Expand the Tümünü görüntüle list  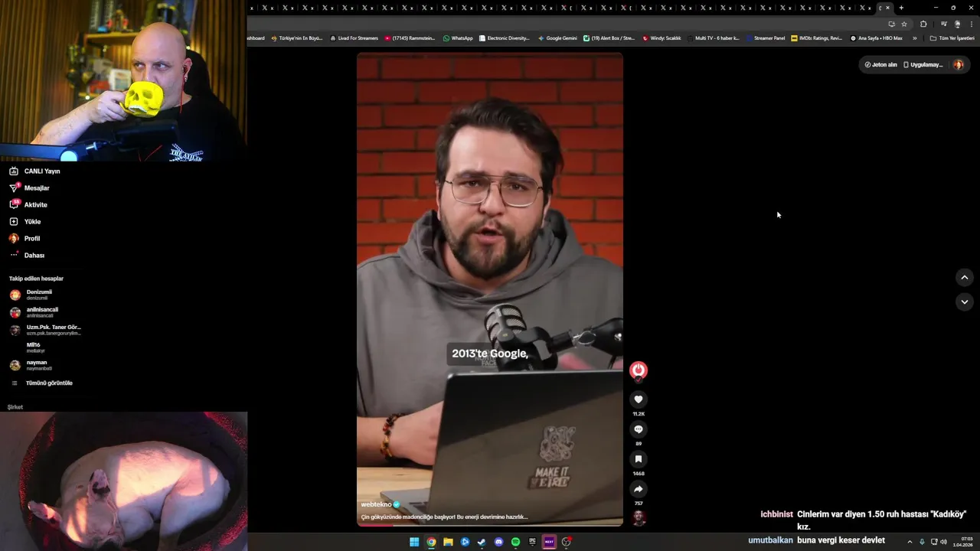coord(41,383)
